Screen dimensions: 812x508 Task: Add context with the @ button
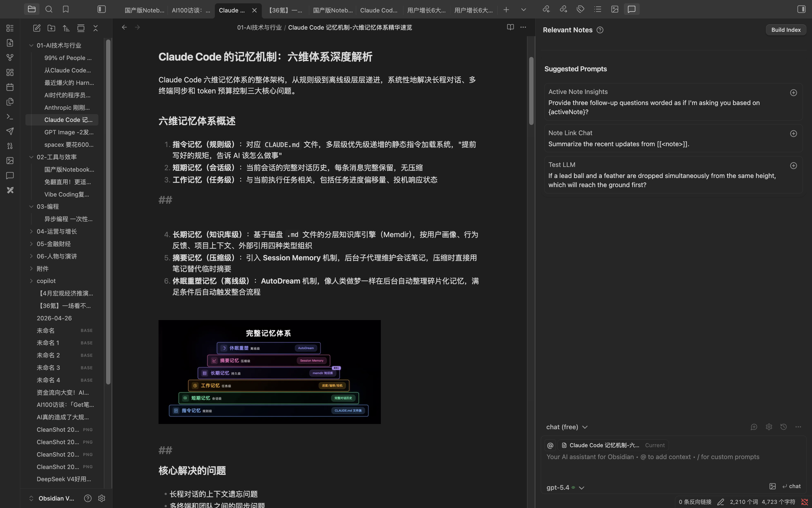click(550, 446)
